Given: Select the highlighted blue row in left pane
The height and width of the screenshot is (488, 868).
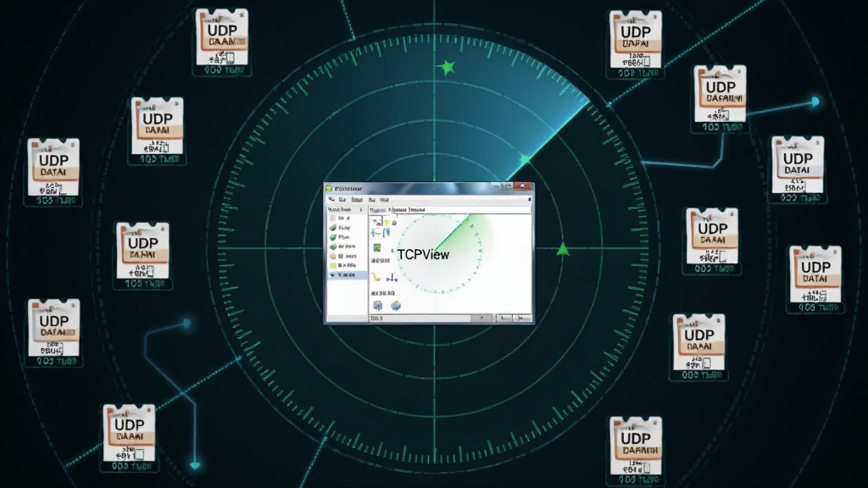Looking at the screenshot, I should click(x=347, y=275).
